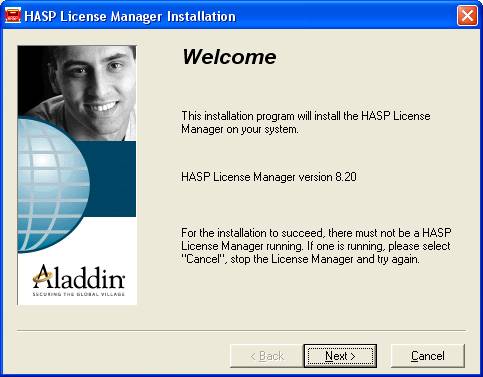Click the 'HASP License Manager version 8.20' text
The image size is (483, 377).
[x=269, y=177]
